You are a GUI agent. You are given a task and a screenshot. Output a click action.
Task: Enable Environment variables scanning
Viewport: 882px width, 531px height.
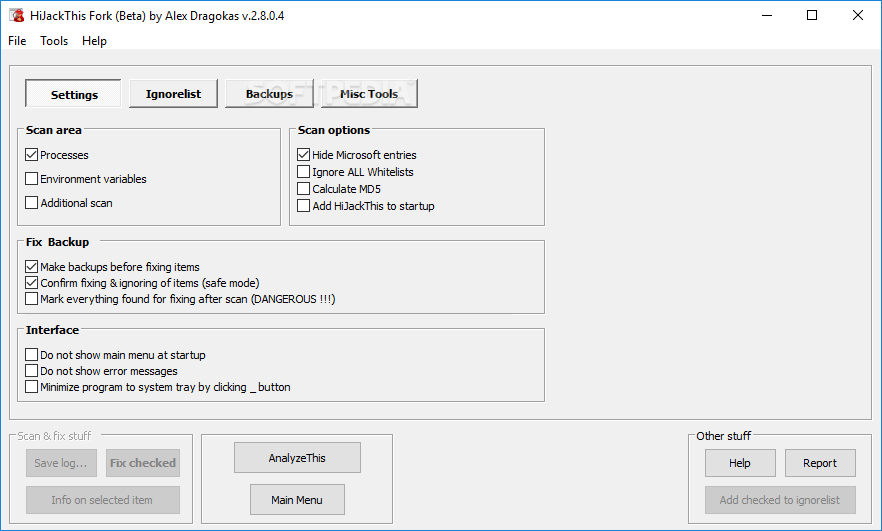(32, 179)
